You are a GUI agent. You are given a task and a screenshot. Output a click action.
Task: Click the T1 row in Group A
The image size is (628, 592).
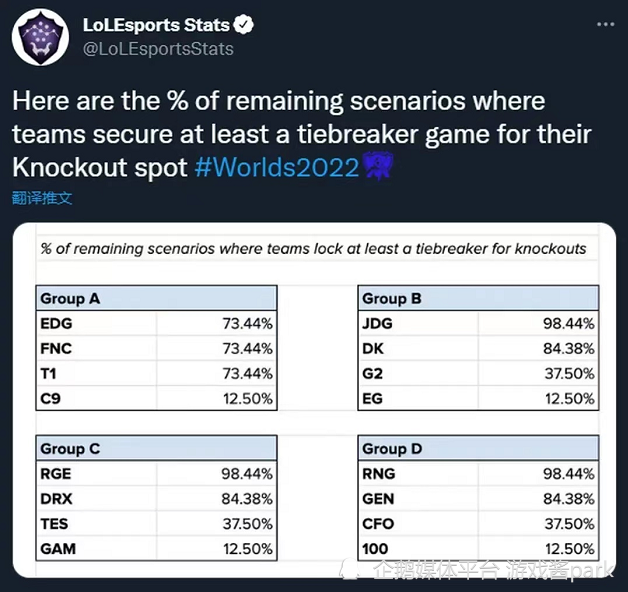156,373
